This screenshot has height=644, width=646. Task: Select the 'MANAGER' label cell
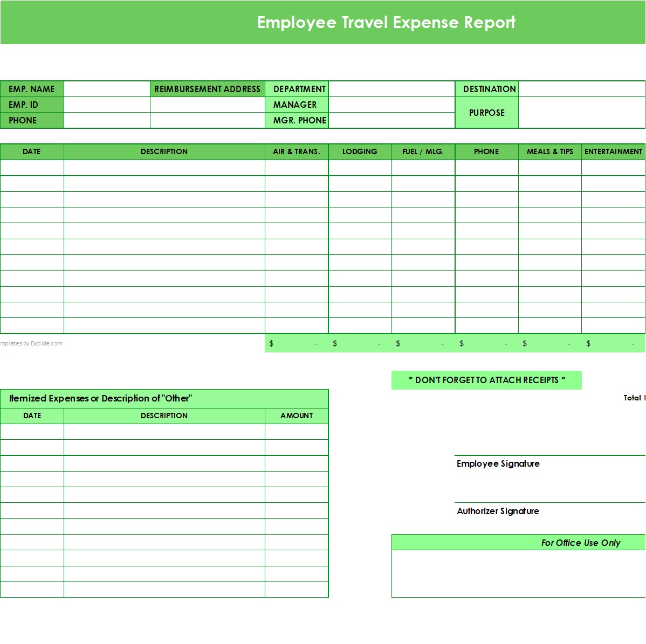pyautogui.click(x=297, y=105)
